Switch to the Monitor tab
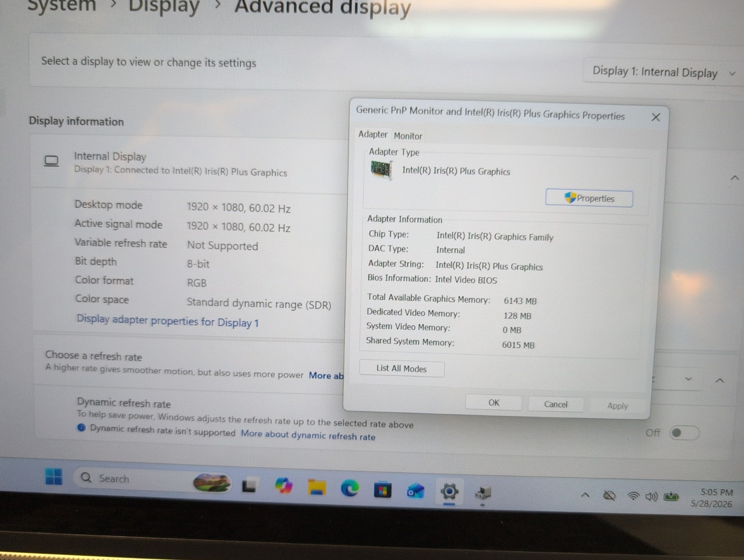 pyautogui.click(x=408, y=136)
